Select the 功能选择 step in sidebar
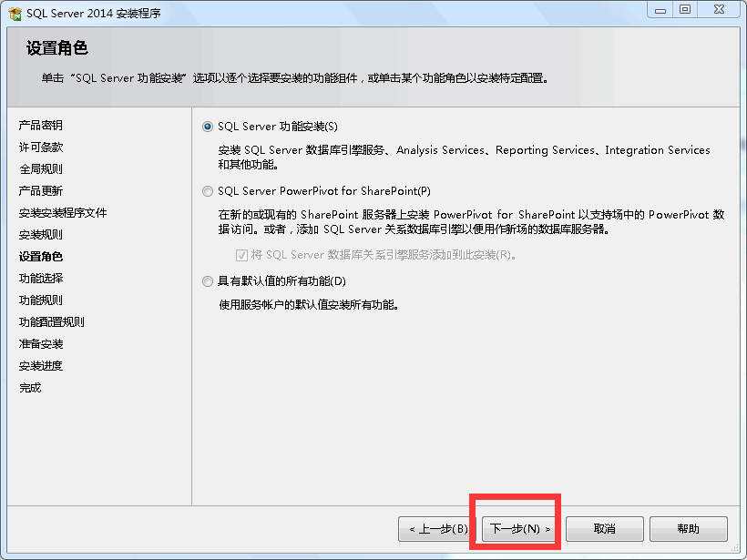747x560 pixels. (40, 278)
